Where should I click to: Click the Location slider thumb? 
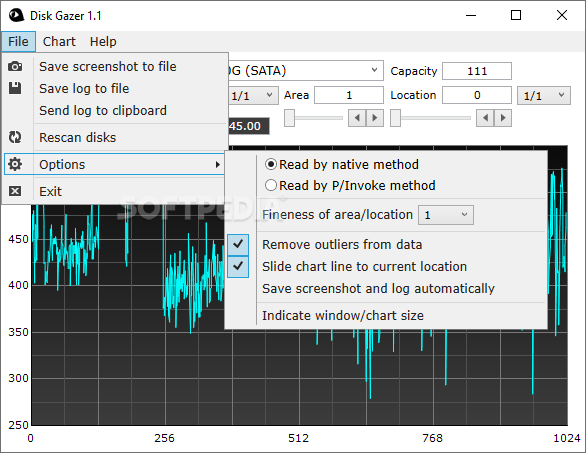coord(395,118)
